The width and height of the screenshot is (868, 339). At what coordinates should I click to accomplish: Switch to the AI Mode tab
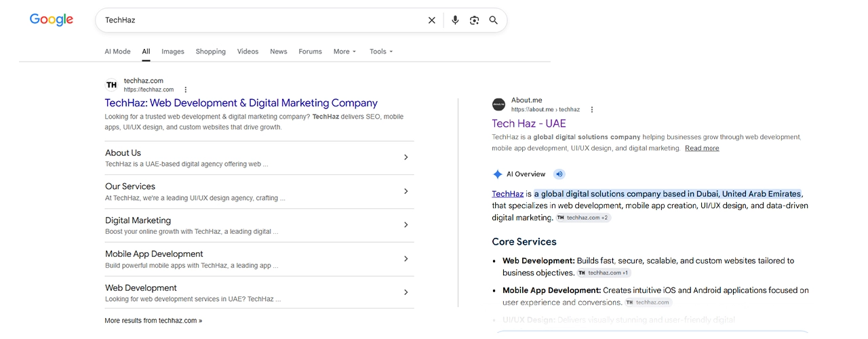pos(117,52)
